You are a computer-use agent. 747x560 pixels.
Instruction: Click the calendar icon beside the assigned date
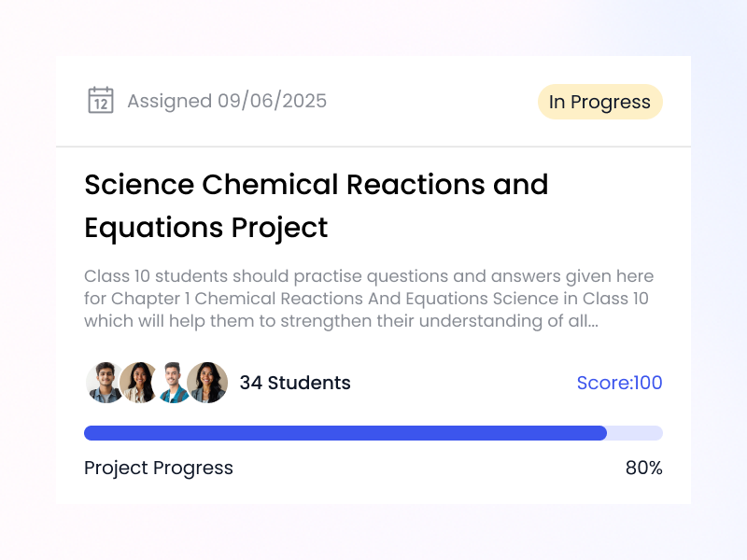(101, 99)
